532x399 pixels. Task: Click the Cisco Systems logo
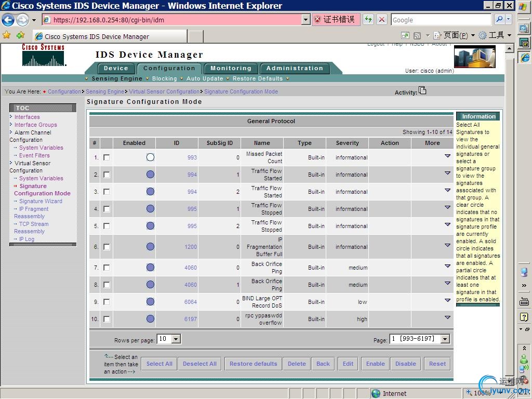[x=44, y=55]
